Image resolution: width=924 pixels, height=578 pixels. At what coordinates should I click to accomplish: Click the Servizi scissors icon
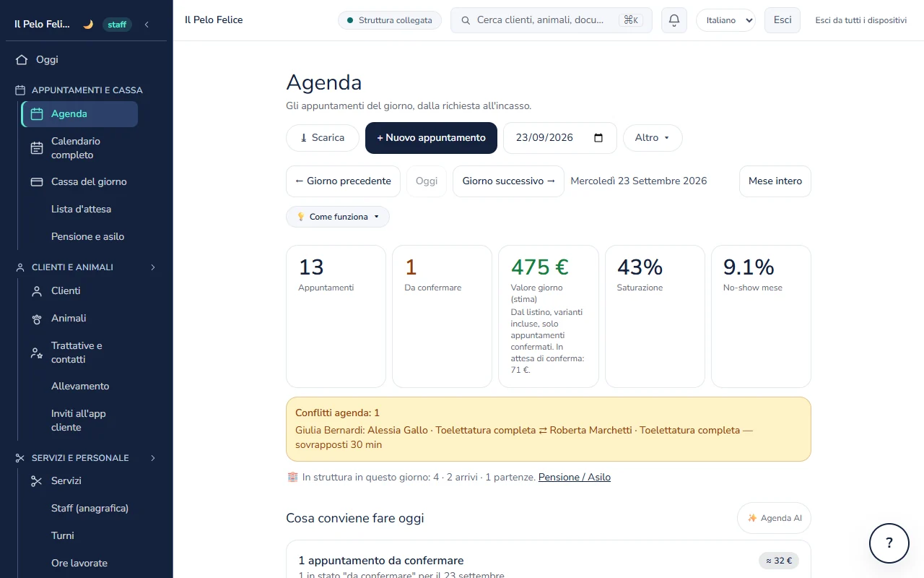37,481
